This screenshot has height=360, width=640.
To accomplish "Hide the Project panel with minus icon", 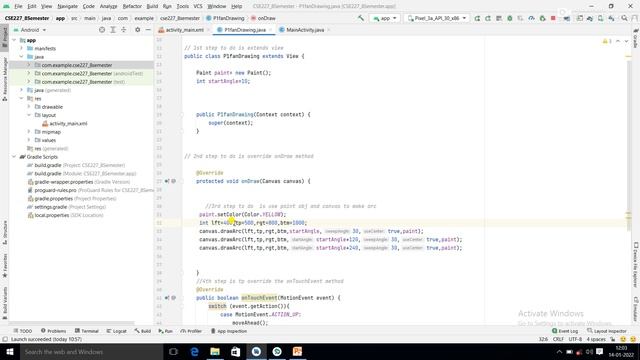I will point(148,30).
